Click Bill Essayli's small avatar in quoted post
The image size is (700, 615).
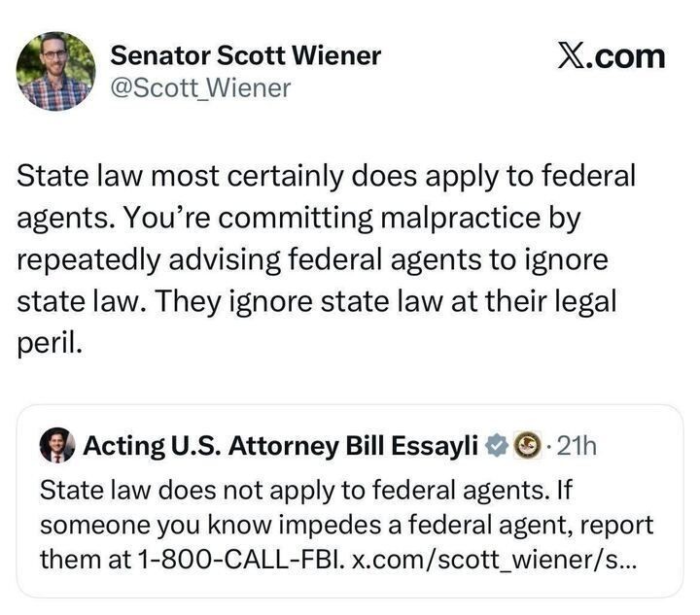(57, 445)
